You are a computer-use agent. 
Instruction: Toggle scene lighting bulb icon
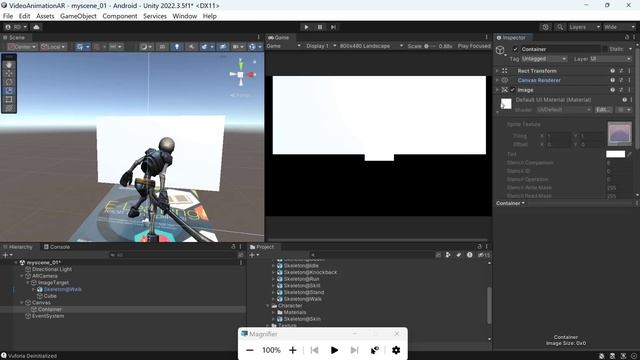tap(177, 47)
